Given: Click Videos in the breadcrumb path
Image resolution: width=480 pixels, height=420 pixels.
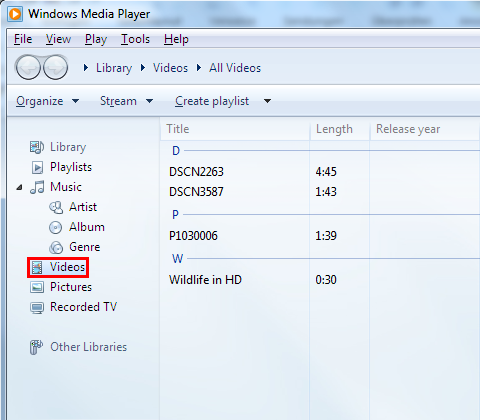Looking at the screenshot, I should (x=170, y=68).
